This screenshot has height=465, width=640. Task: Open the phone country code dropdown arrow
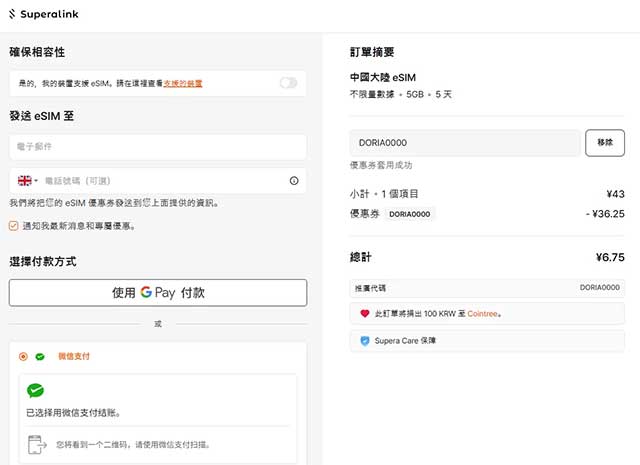click(38, 181)
